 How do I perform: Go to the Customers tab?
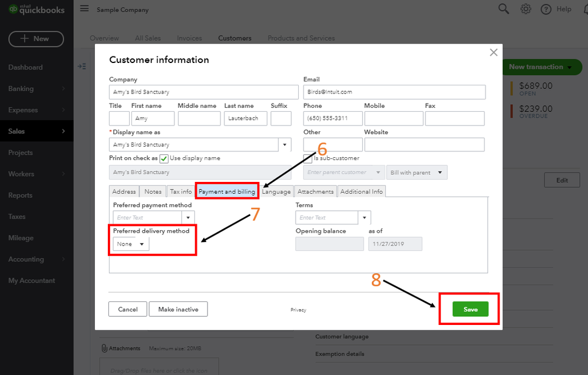[x=234, y=38]
